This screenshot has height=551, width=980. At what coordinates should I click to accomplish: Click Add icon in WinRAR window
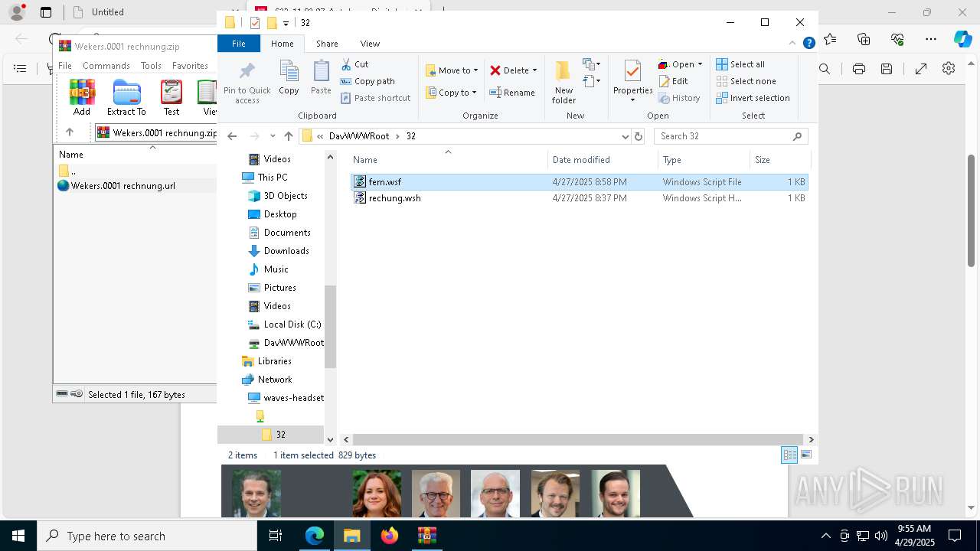(82, 97)
